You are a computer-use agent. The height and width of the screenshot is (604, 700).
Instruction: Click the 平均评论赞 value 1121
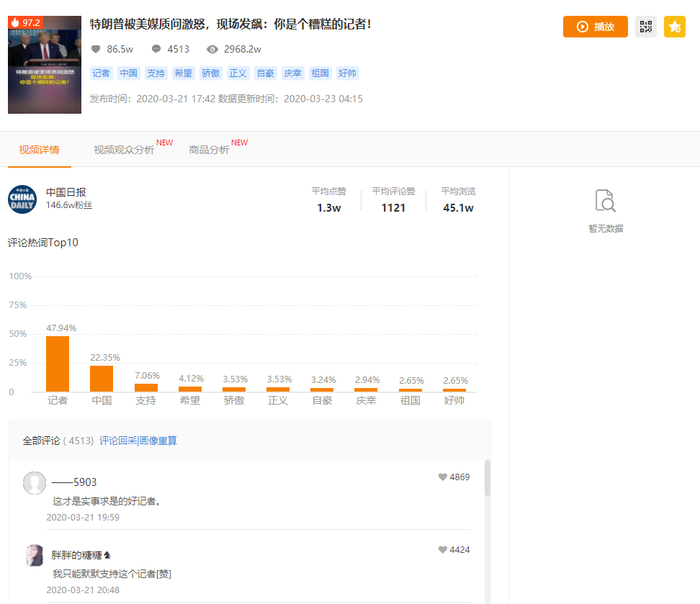(393, 208)
